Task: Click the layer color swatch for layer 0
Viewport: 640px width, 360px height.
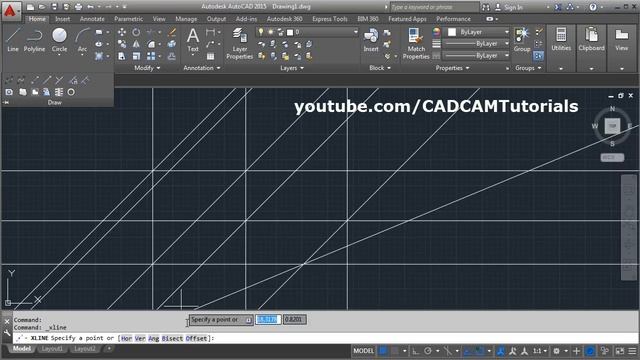Action: point(290,32)
